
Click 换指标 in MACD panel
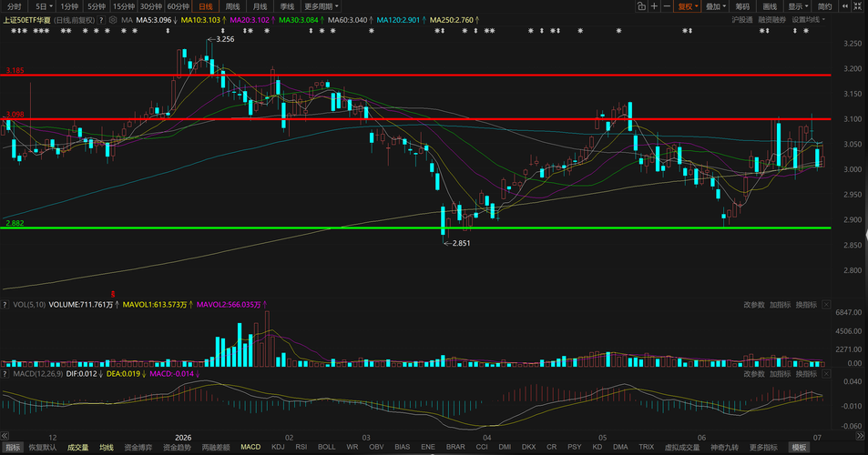806,374
